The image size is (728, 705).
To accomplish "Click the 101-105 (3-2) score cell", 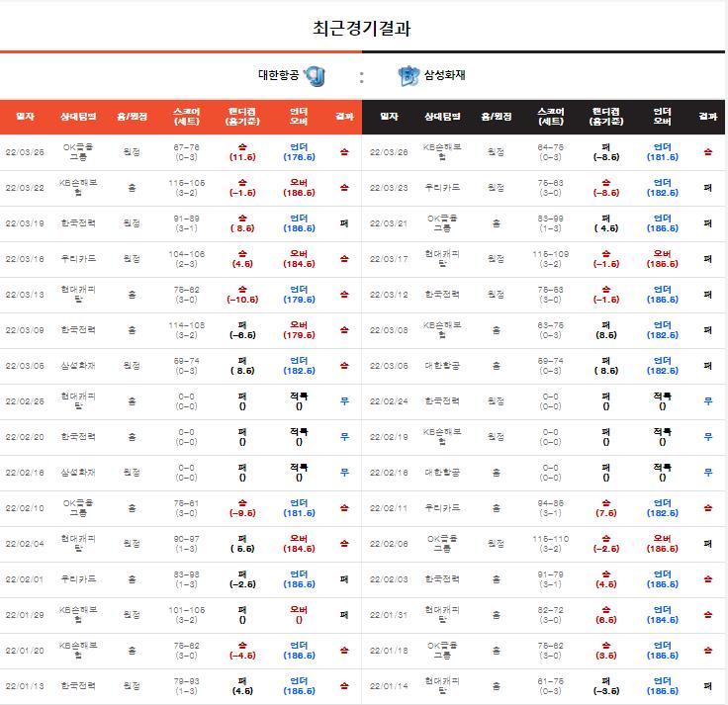I will (x=187, y=615).
